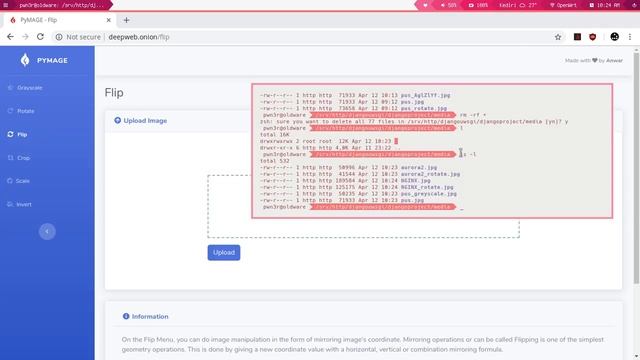Open the Scale page in sidebar
This screenshot has width=640, height=360.
click(x=18, y=181)
